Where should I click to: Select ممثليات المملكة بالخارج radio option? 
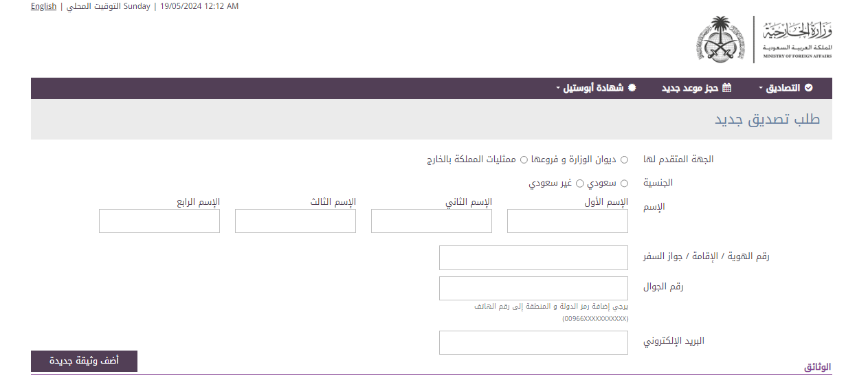click(x=524, y=159)
